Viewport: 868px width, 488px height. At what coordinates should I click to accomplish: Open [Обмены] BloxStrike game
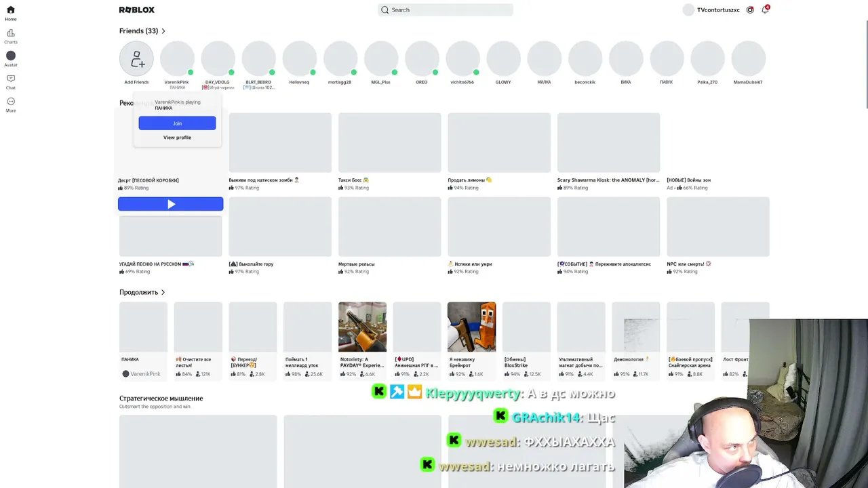point(526,340)
